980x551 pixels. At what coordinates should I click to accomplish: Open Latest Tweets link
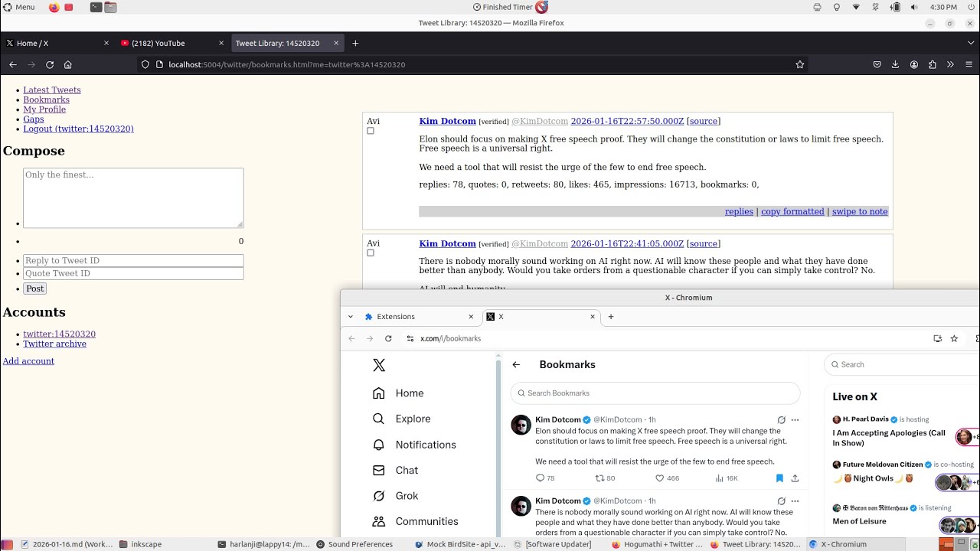(x=52, y=90)
